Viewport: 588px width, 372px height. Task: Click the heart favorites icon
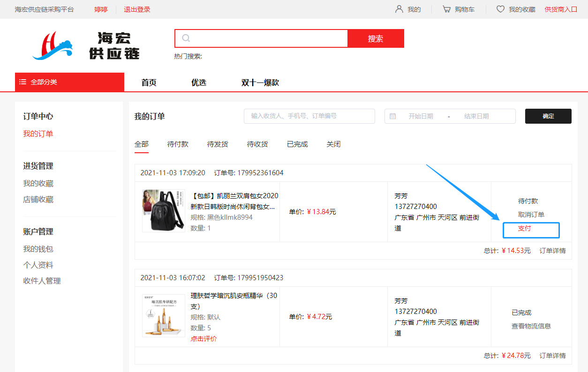pyautogui.click(x=500, y=9)
